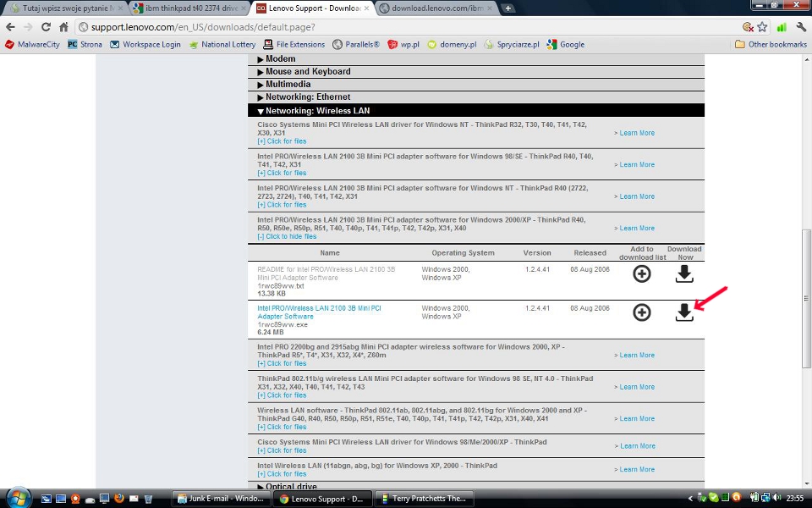Expand the Multimedia category
The image size is (812, 508).
pos(476,84)
